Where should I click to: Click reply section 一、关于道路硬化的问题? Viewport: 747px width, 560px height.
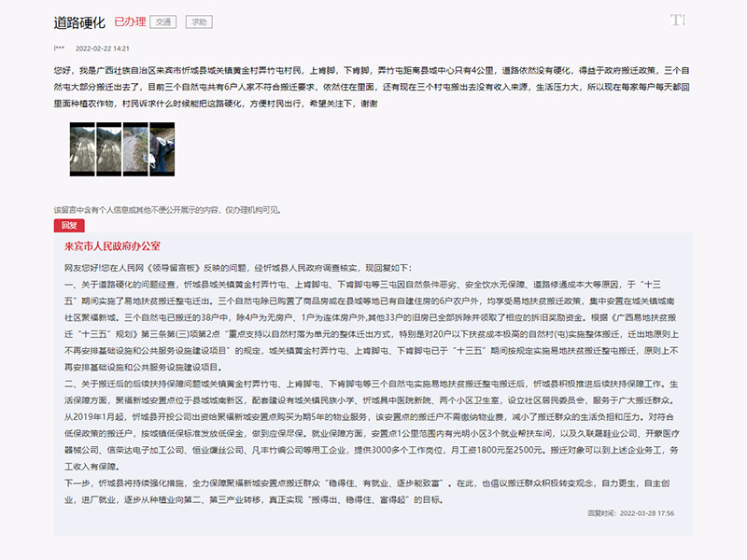point(372,326)
